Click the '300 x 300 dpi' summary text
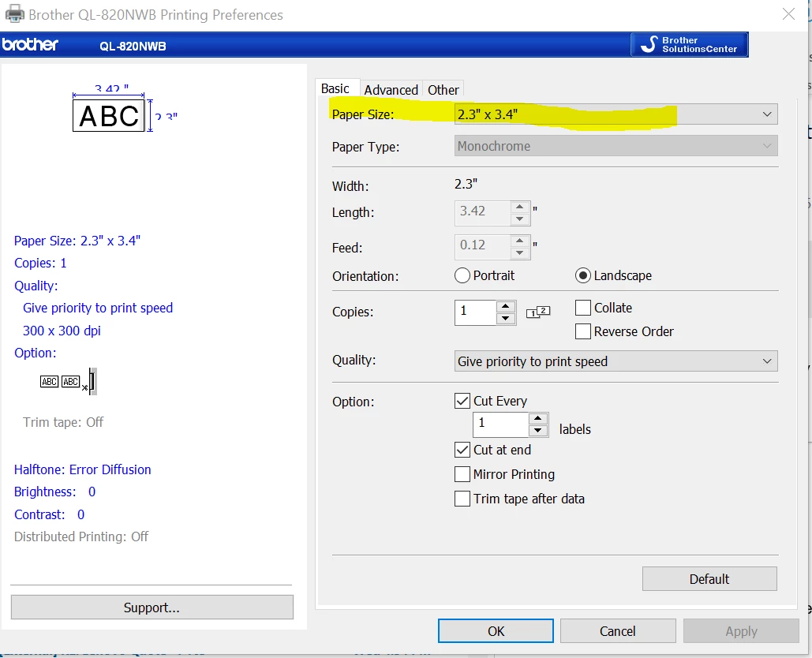Image resolution: width=812 pixels, height=658 pixels. click(62, 331)
